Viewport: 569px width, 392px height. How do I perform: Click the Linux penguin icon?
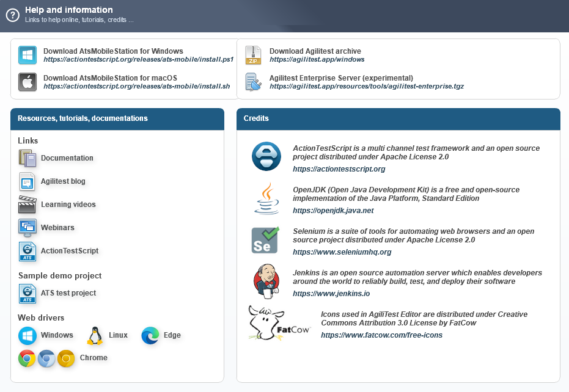95,335
